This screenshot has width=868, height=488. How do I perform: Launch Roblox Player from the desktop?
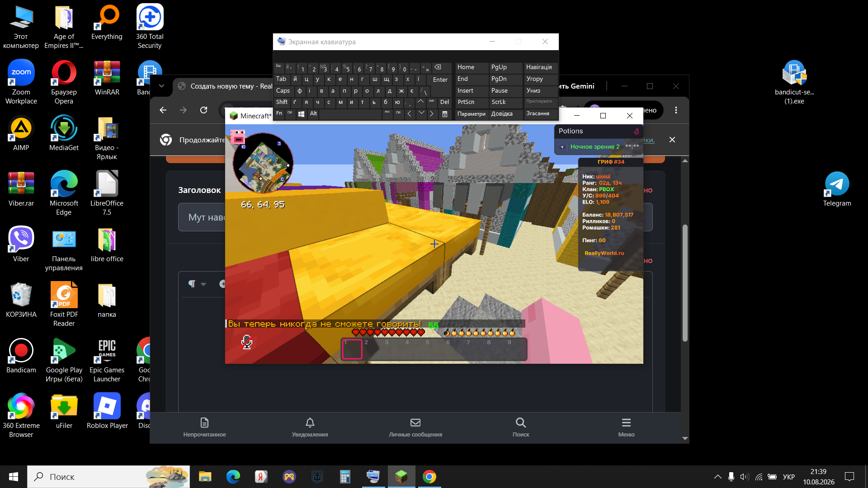107,412
